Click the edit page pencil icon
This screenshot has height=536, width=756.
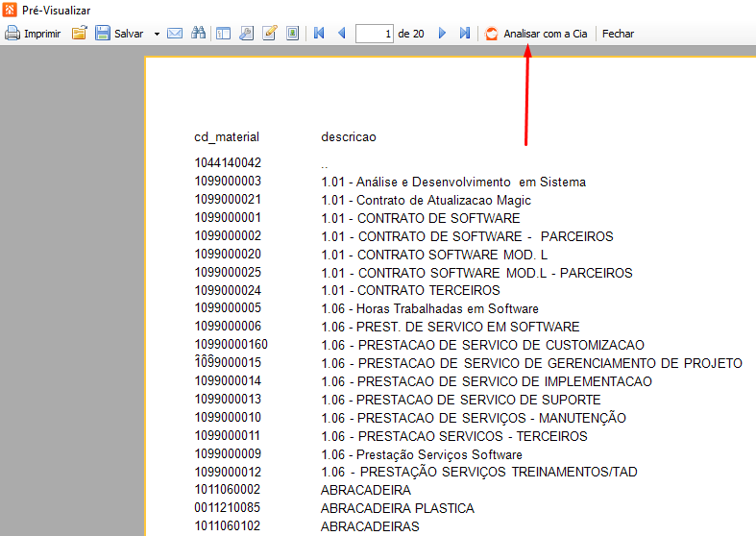click(270, 33)
